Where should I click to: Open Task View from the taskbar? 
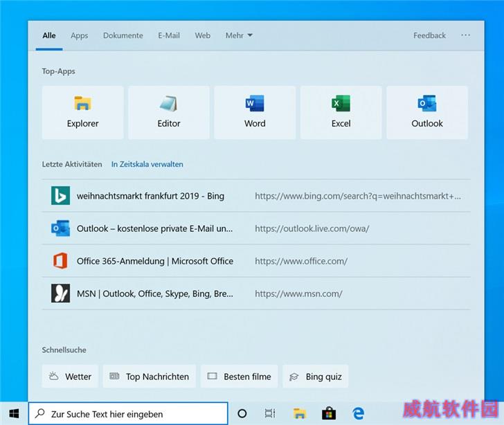point(270,413)
